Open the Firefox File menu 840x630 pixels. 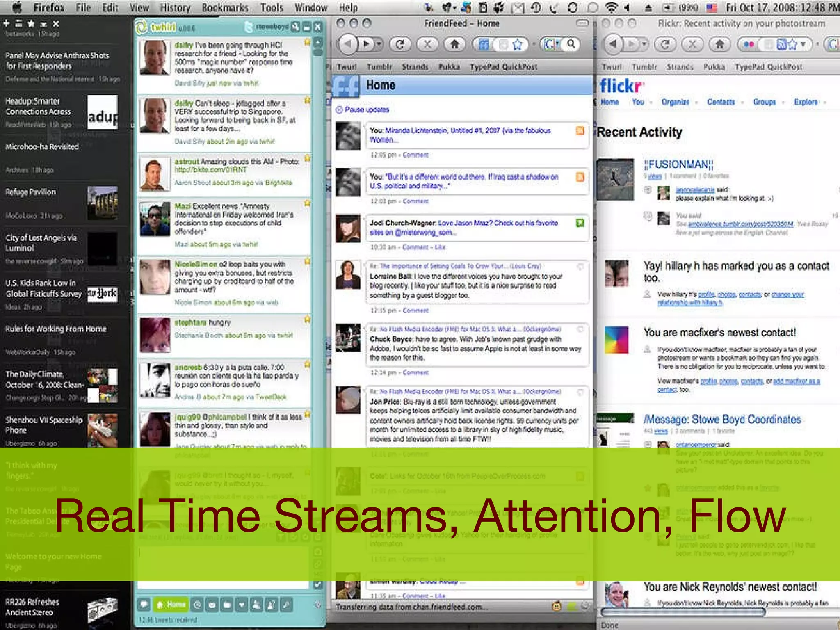point(83,7)
